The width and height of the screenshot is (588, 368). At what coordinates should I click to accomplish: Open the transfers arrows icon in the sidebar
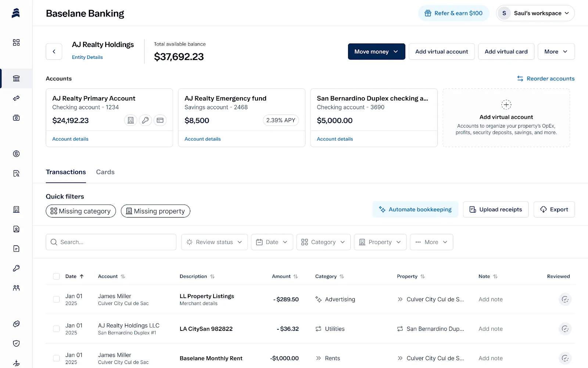(x=16, y=98)
